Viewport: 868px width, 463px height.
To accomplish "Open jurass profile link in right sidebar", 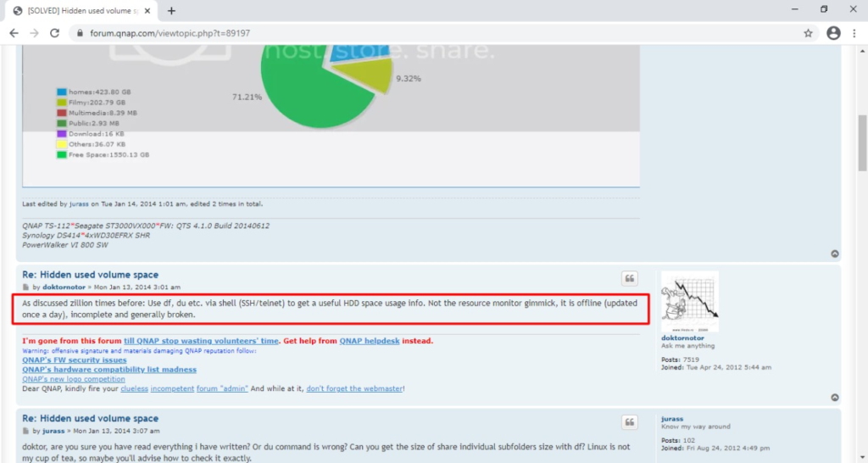I will (x=672, y=419).
